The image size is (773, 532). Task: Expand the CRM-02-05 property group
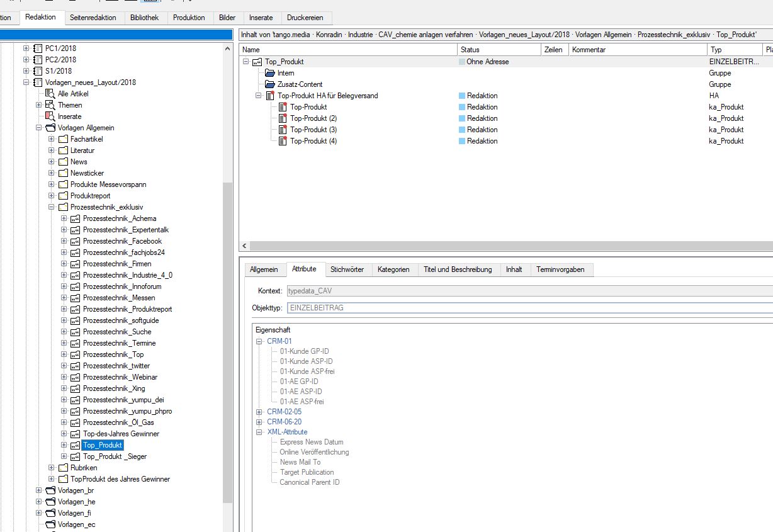pos(259,412)
